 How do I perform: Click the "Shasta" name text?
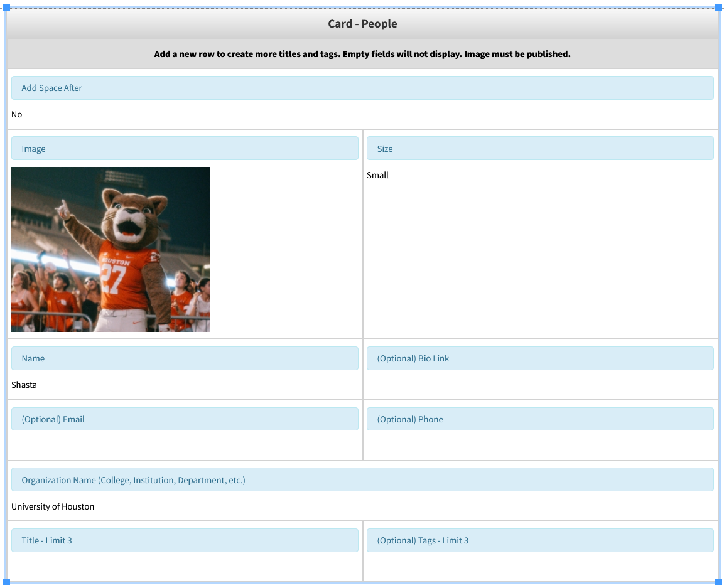pyautogui.click(x=24, y=385)
